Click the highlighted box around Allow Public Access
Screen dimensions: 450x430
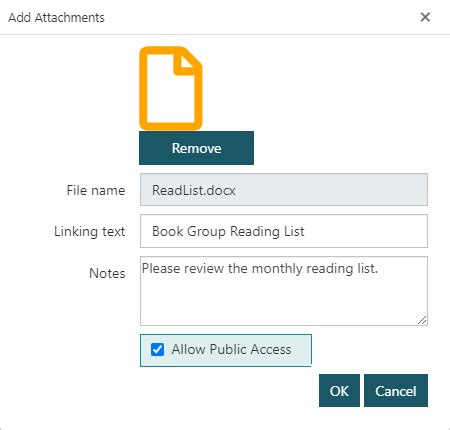[226, 350]
